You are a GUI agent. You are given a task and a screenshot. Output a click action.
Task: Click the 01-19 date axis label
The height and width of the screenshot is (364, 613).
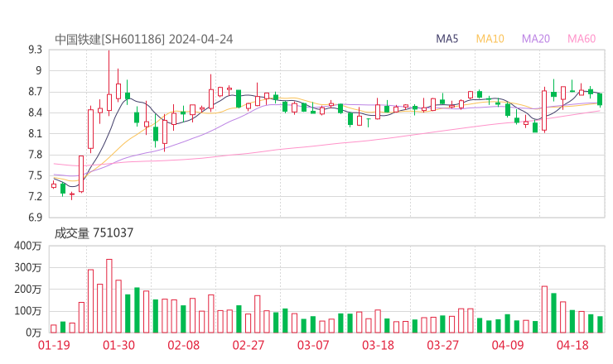(54, 345)
